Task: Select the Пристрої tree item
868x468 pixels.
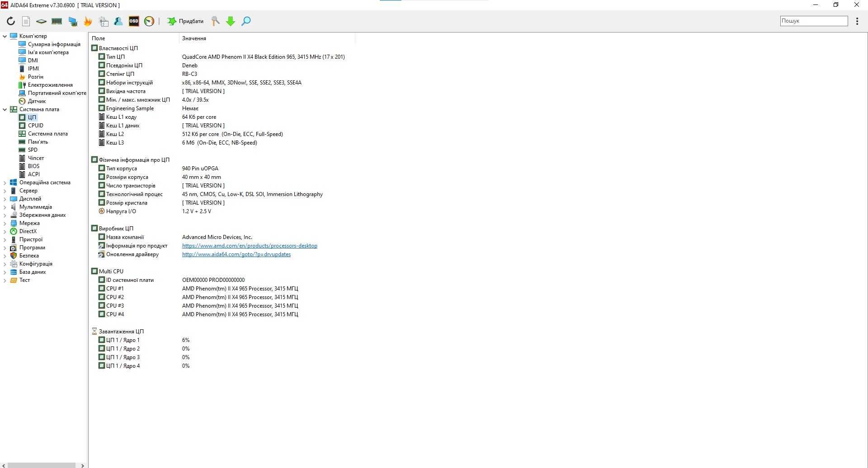Action: [x=31, y=239]
